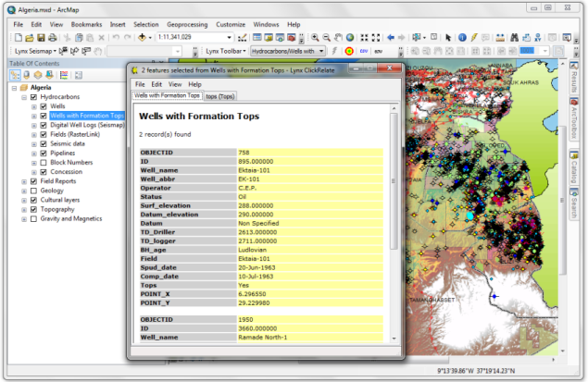588x382 pixels.
Task: Collapse the Algeria data frame tree
Action: pos(14,88)
